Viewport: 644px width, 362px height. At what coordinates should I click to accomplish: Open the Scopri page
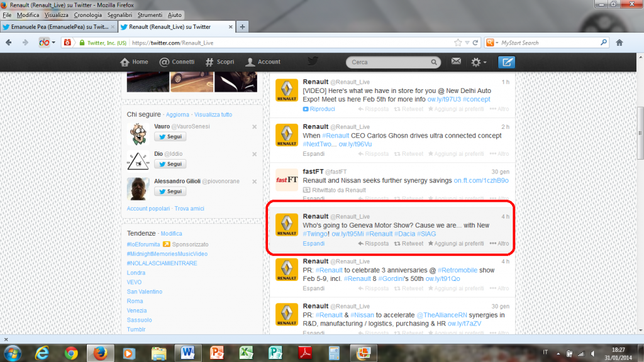pyautogui.click(x=219, y=62)
